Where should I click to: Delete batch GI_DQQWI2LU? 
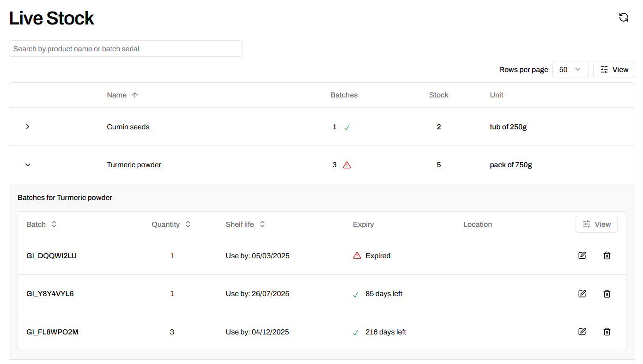[x=607, y=255]
